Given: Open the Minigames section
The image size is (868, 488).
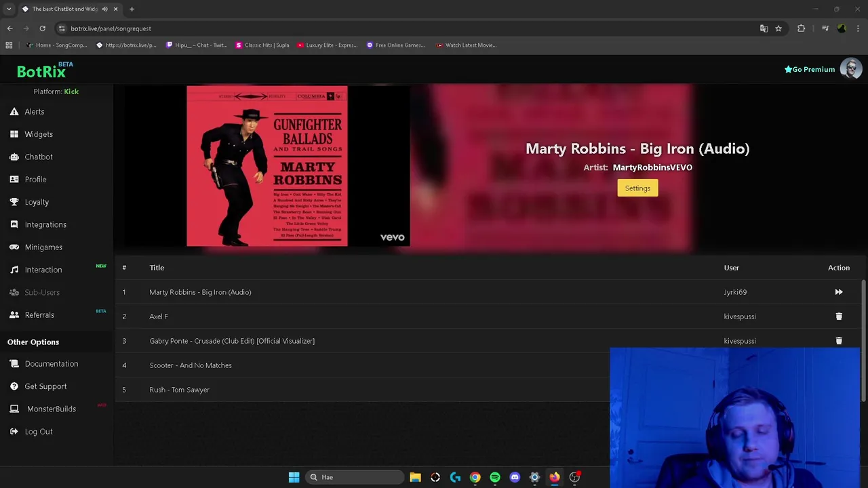Looking at the screenshot, I should point(43,247).
